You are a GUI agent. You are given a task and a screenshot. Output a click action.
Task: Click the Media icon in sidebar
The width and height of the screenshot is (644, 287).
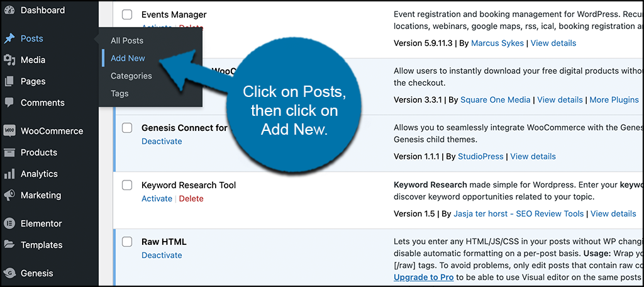click(9, 60)
